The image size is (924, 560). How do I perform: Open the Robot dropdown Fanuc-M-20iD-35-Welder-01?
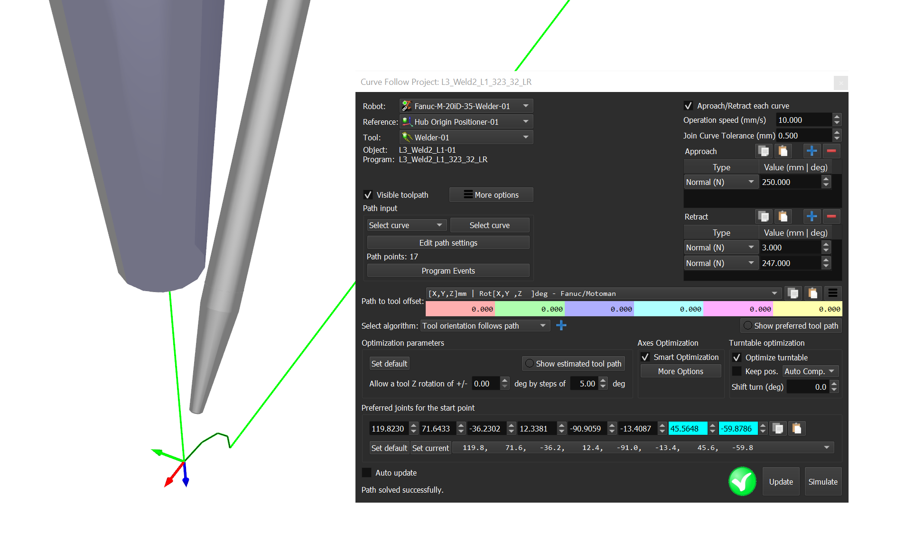[466, 106]
